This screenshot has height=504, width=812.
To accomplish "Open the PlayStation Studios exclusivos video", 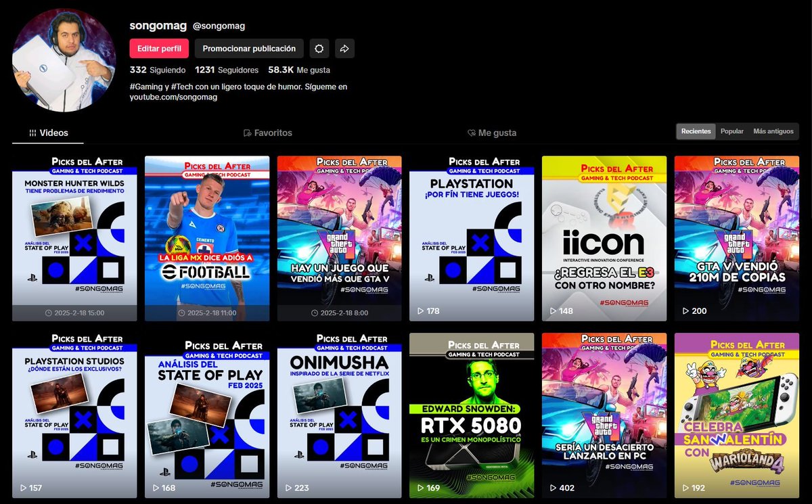I will click(74, 415).
